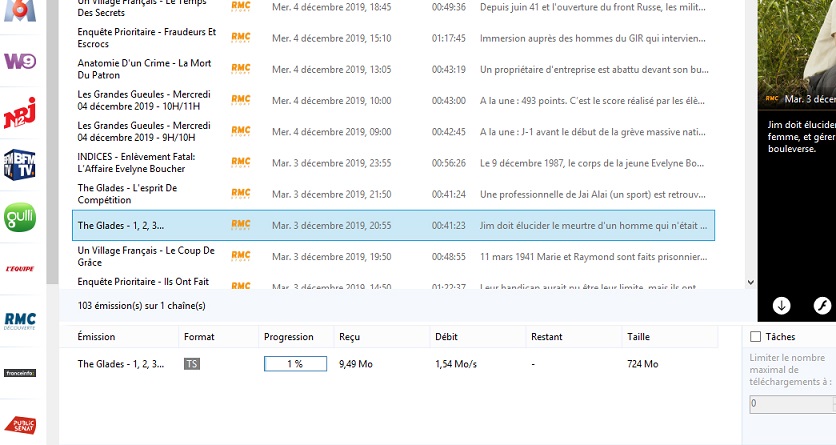Open the franceinfo channel
This screenshot has height=445, width=836.
(20, 373)
